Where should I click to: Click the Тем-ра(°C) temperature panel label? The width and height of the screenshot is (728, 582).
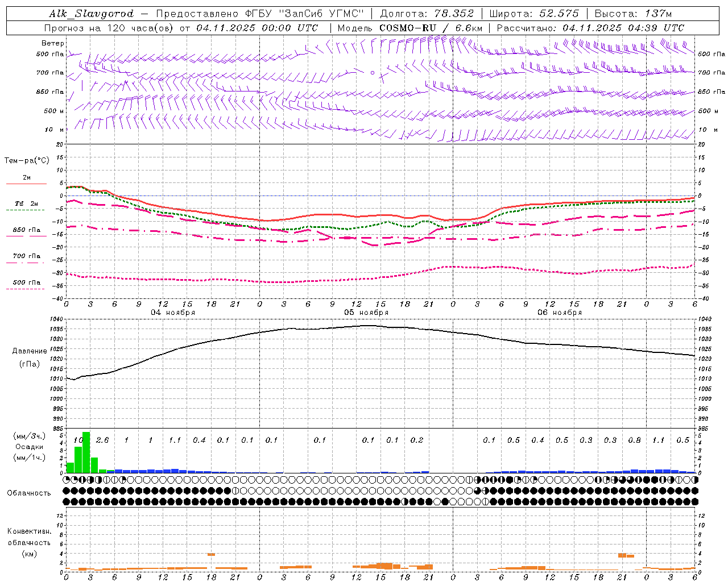[27, 161]
